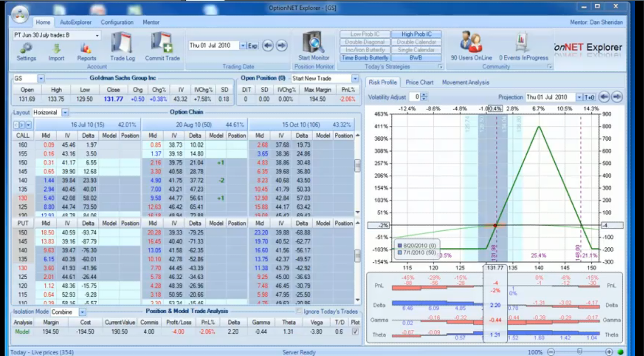Open the Isolation Mode Combine dropdown
The image size is (644, 356).
click(x=82, y=312)
